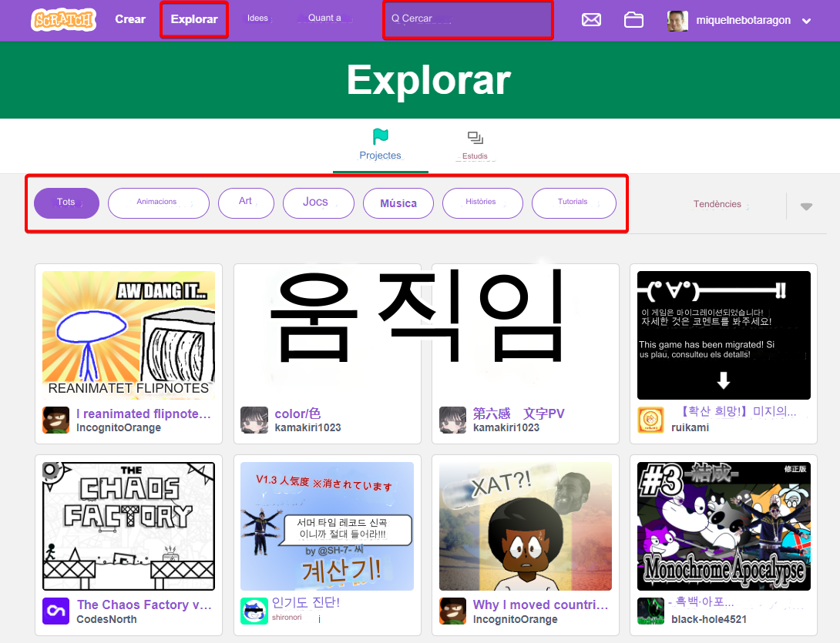Select the Tots filter pill
Viewport: 840px width, 643px height.
pos(66,203)
